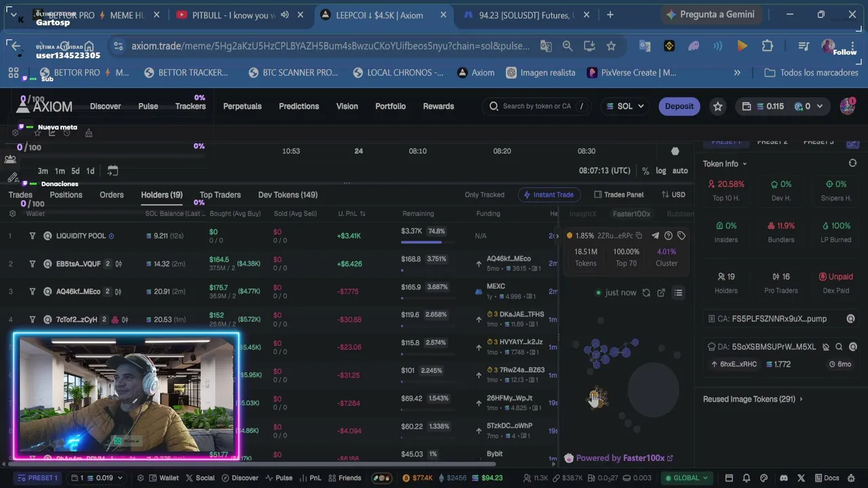Screen dimensions: 868x488
Task: Refresh the Token Info panel
Action: [x=852, y=163]
